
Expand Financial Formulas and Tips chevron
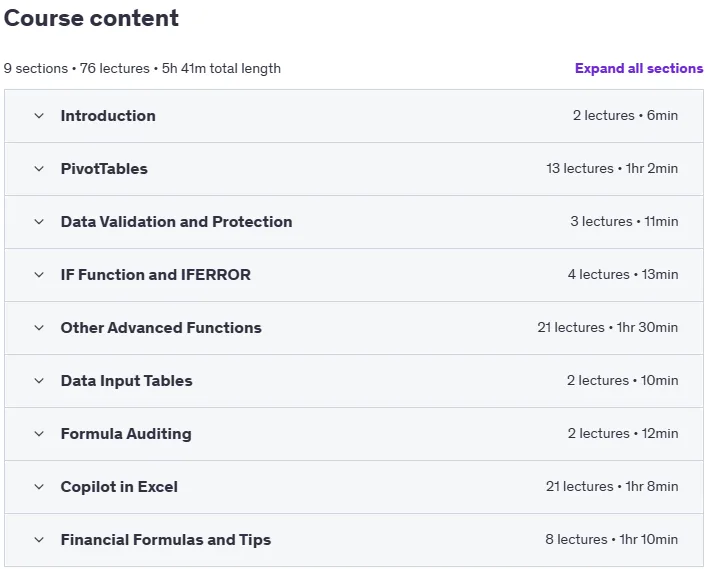coord(39,540)
